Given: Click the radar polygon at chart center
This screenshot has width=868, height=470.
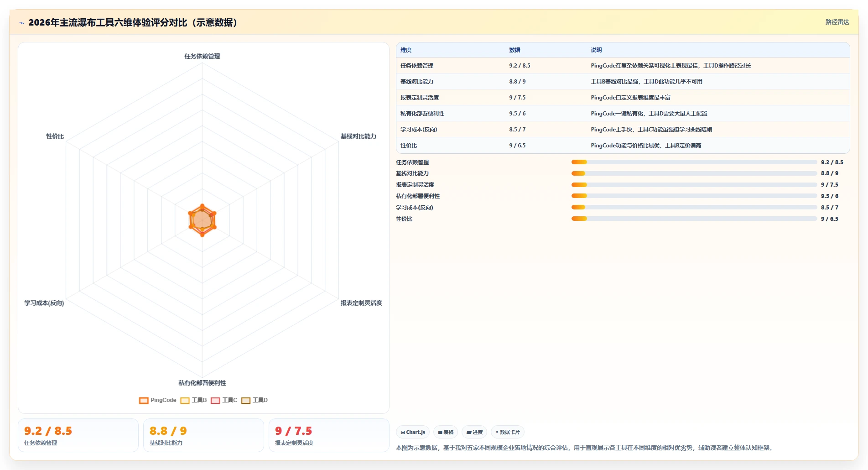Looking at the screenshot, I should (202, 220).
